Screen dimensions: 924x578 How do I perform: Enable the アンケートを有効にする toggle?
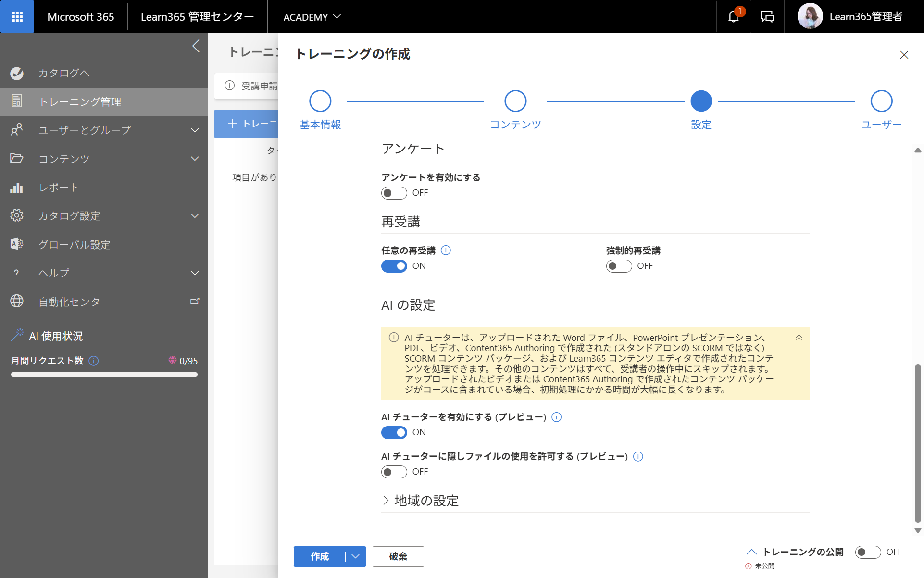tap(394, 193)
